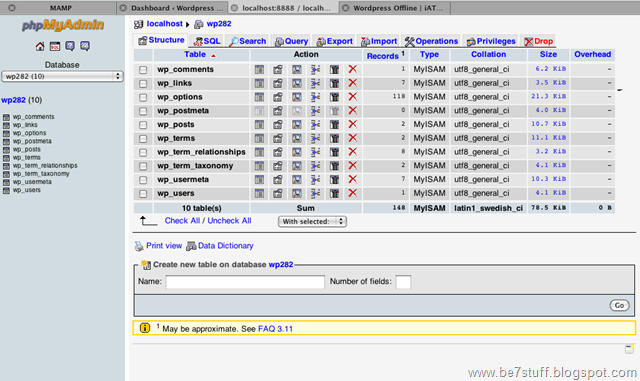Open the Database wp282 (10) dropdown
Image resolution: width=640 pixels, height=381 pixels.
click(x=62, y=76)
